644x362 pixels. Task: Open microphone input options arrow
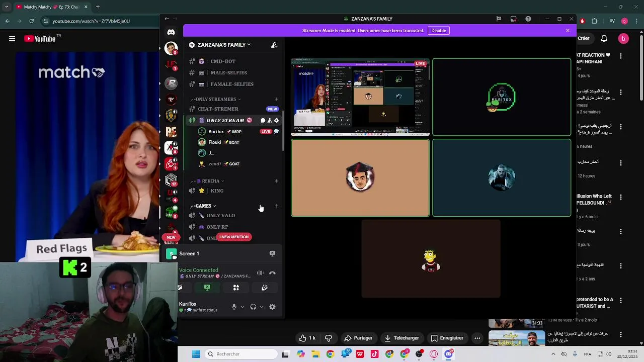pyautogui.click(x=243, y=307)
